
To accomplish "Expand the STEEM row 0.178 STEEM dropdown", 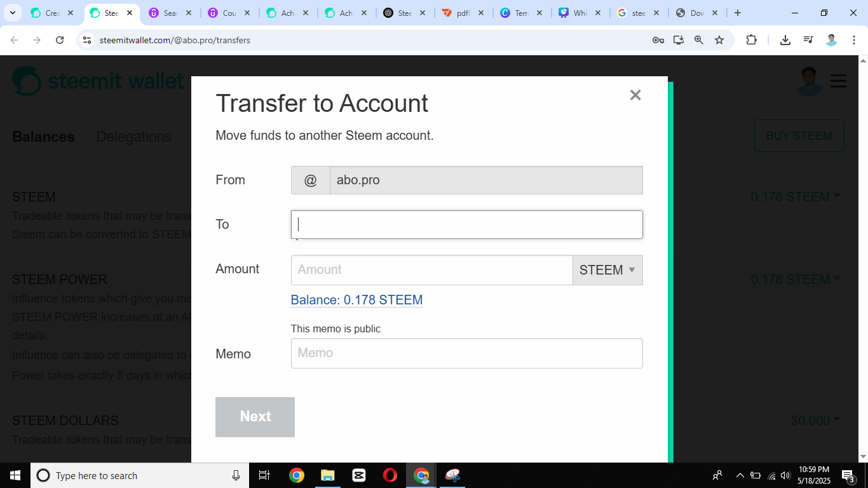I will (x=795, y=197).
